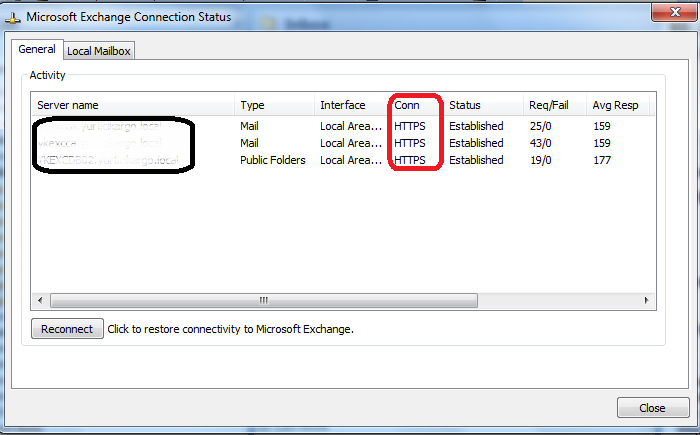Click the Type column header
This screenshot has height=435, width=700.
tap(274, 105)
